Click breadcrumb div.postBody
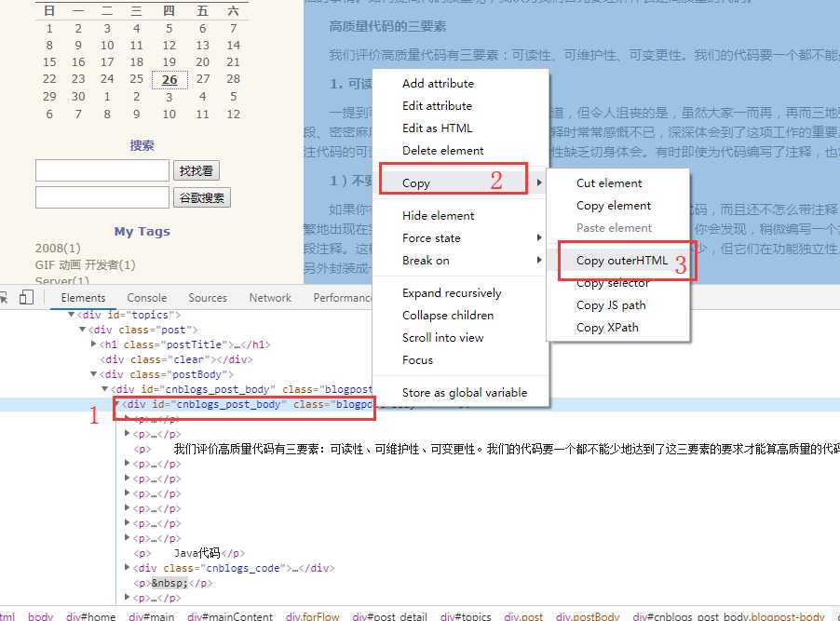Viewport: 840px width, 621px height. pyautogui.click(x=588, y=616)
